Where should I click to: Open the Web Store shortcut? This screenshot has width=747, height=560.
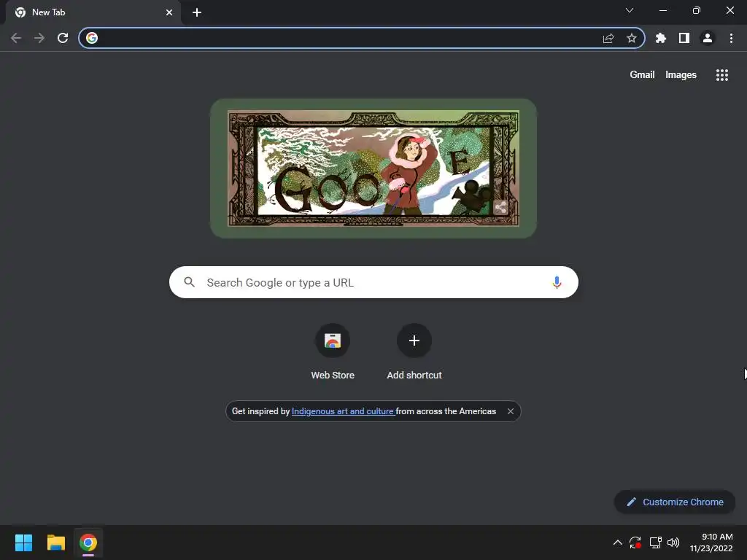click(333, 352)
